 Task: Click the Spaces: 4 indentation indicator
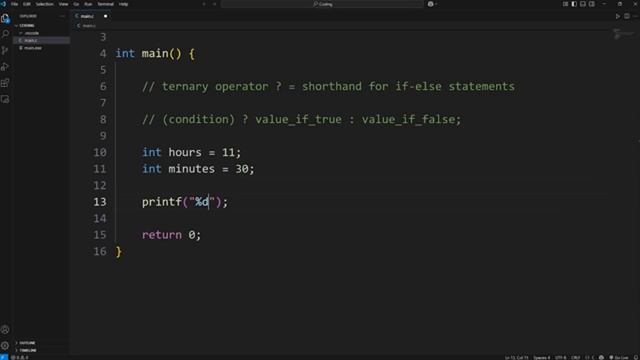click(x=542, y=358)
